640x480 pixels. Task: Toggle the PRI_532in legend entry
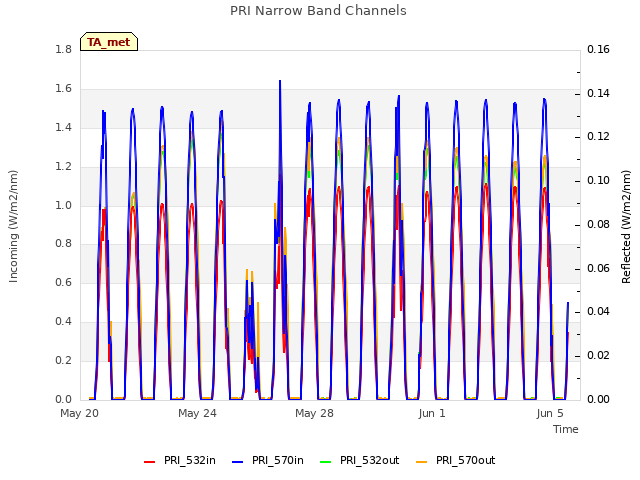click(x=180, y=460)
